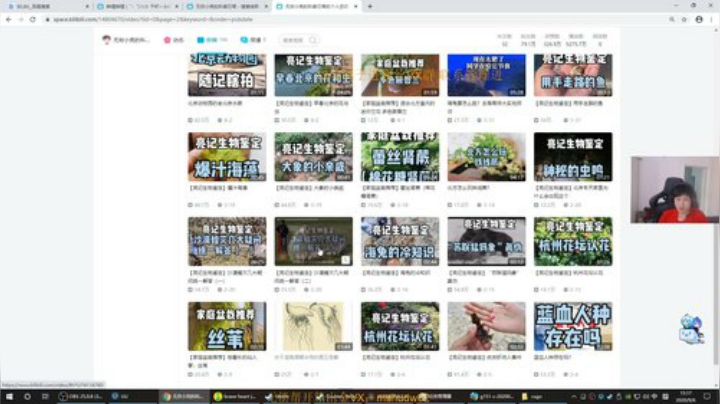Expand the system tray hidden icons arrow
720x404 pixels.
574,396
